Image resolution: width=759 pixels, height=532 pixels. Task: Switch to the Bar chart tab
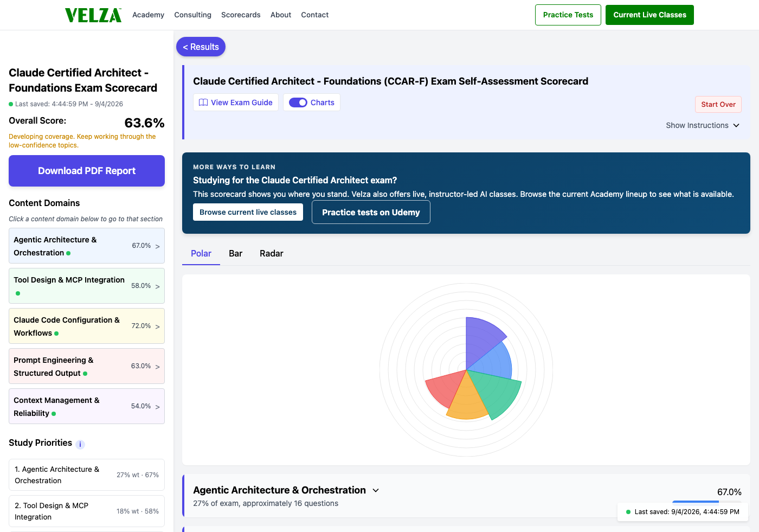[x=235, y=253]
